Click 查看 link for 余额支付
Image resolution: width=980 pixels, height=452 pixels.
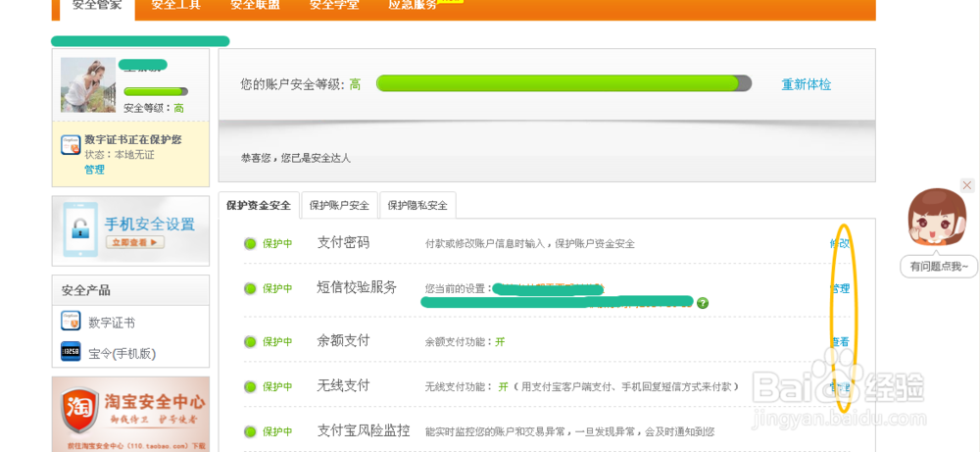tap(840, 342)
